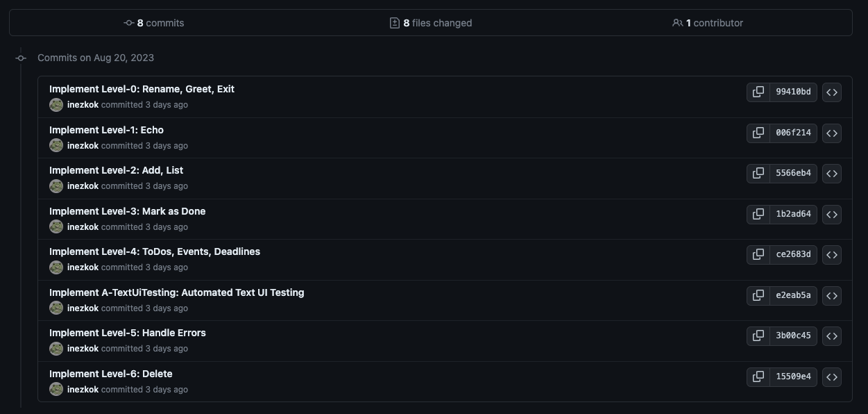
Task: Copy the full SHA of the Level-6 Delete commit
Action: 757,376
